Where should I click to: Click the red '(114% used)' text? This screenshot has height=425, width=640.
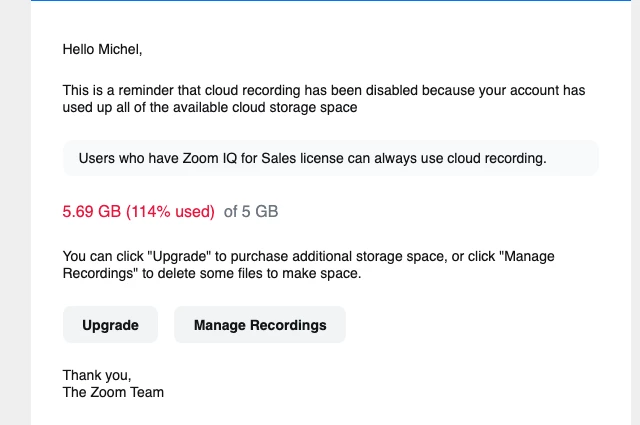pos(170,211)
